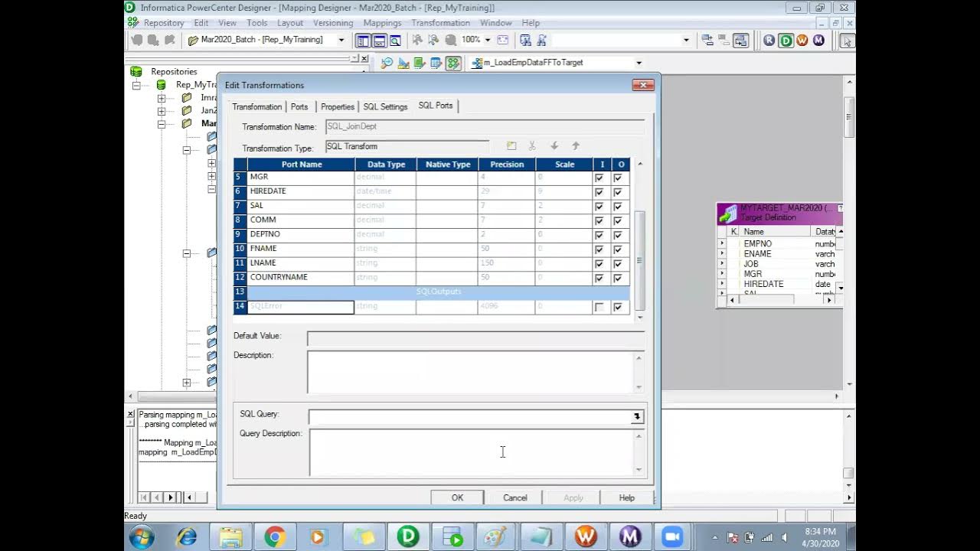
Task: Expand Jan2 folder tree node
Action: point(162,111)
